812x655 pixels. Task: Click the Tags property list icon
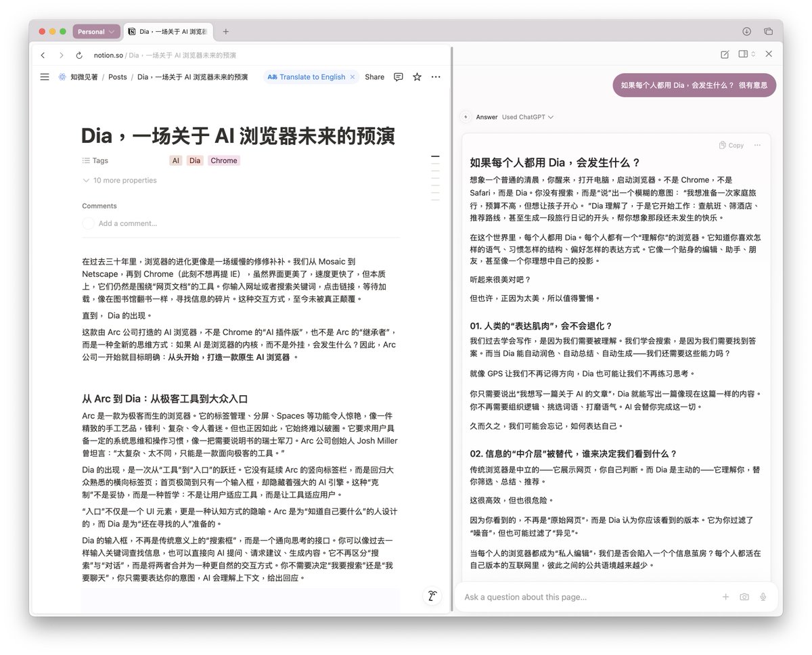[x=86, y=161]
